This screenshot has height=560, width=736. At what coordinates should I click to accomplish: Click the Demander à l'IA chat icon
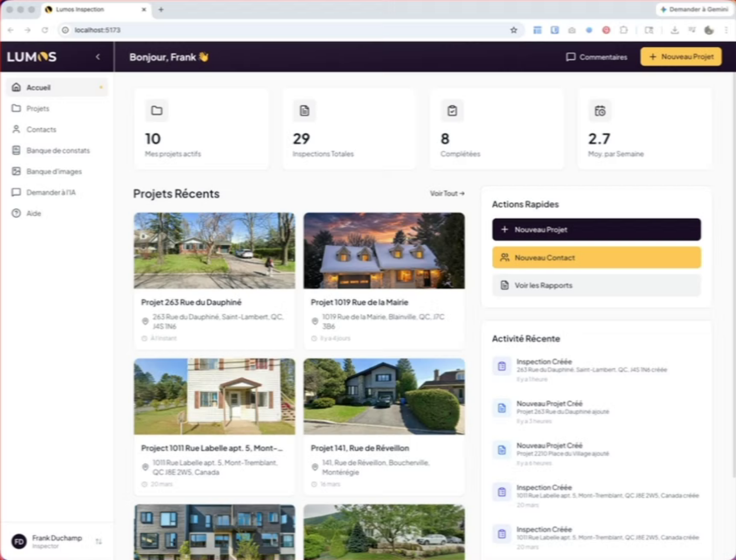point(17,192)
